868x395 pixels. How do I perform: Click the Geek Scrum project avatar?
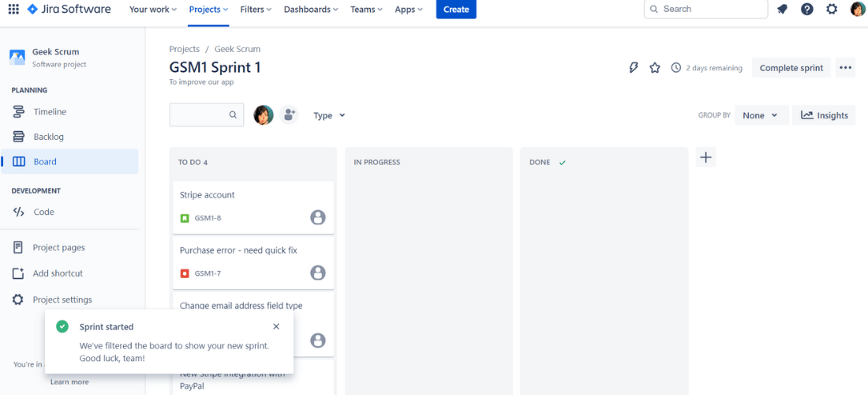coord(17,57)
